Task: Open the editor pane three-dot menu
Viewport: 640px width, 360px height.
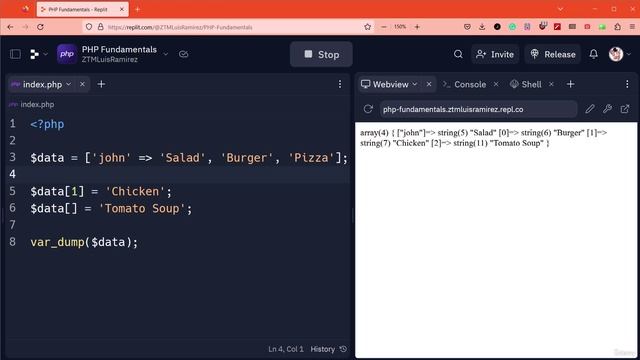Action: (x=340, y=84)
